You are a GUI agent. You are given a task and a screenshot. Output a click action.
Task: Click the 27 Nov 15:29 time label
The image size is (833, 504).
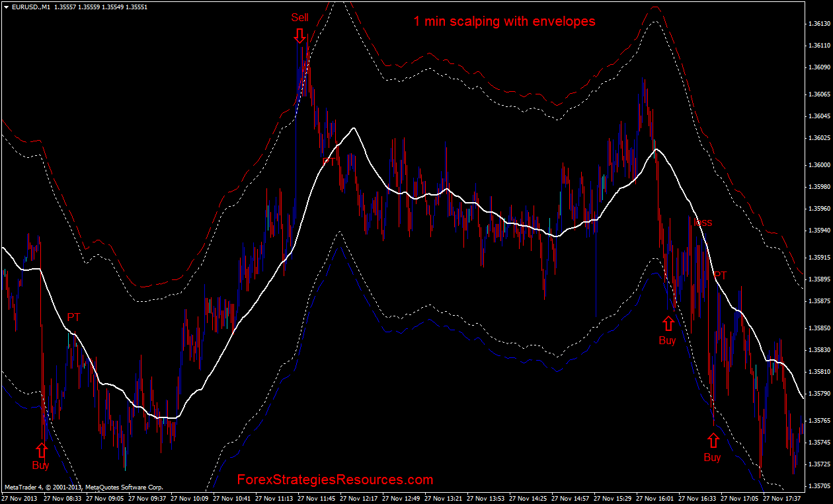coord(613,499)
